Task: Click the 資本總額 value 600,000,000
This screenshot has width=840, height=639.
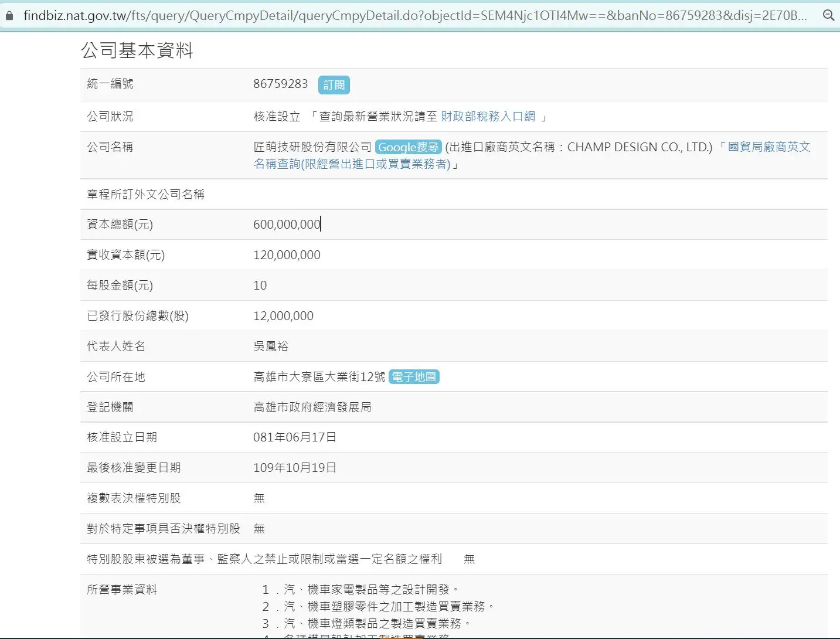Action: pyautogui.click(x=287, y=225)
